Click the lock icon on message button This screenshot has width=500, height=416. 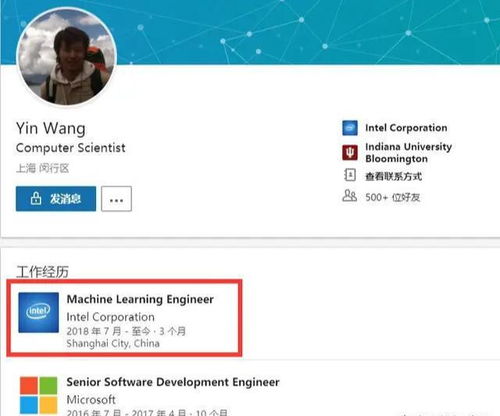36,198
